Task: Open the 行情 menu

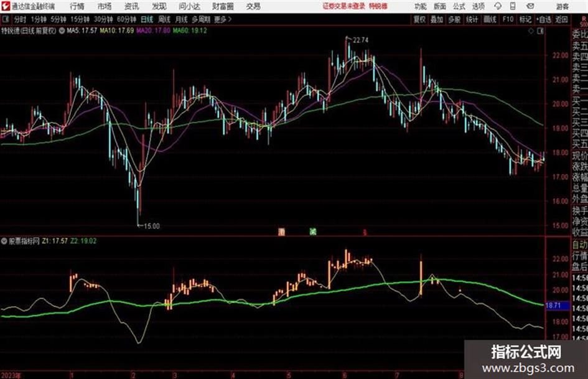Action: (x=77, y=6)
